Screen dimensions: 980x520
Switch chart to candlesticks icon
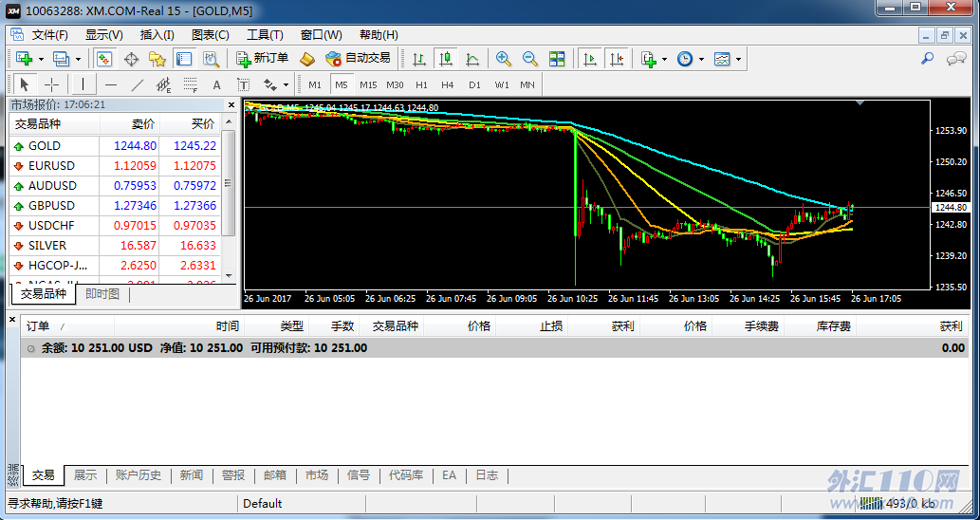[445, 59]
